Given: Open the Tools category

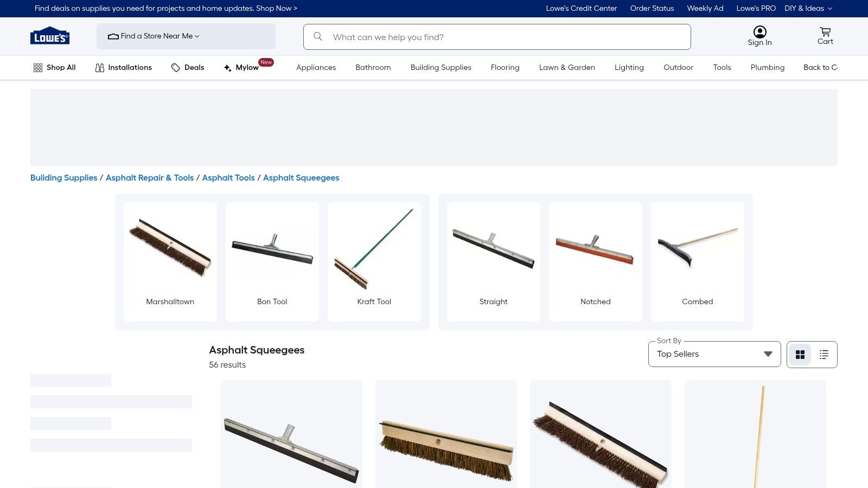Looking at the screenshot, I should [722, 67].
